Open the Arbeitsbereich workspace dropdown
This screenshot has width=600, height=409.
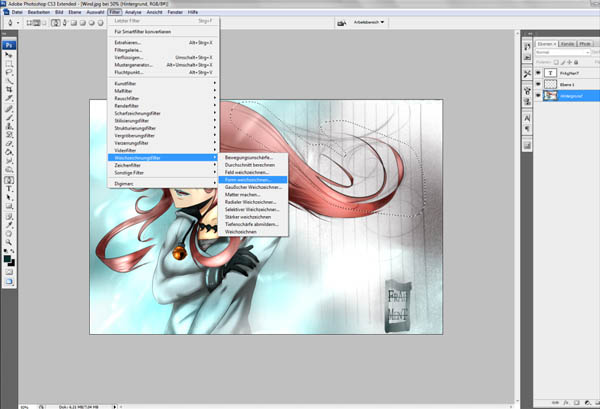tap(369, 22)
